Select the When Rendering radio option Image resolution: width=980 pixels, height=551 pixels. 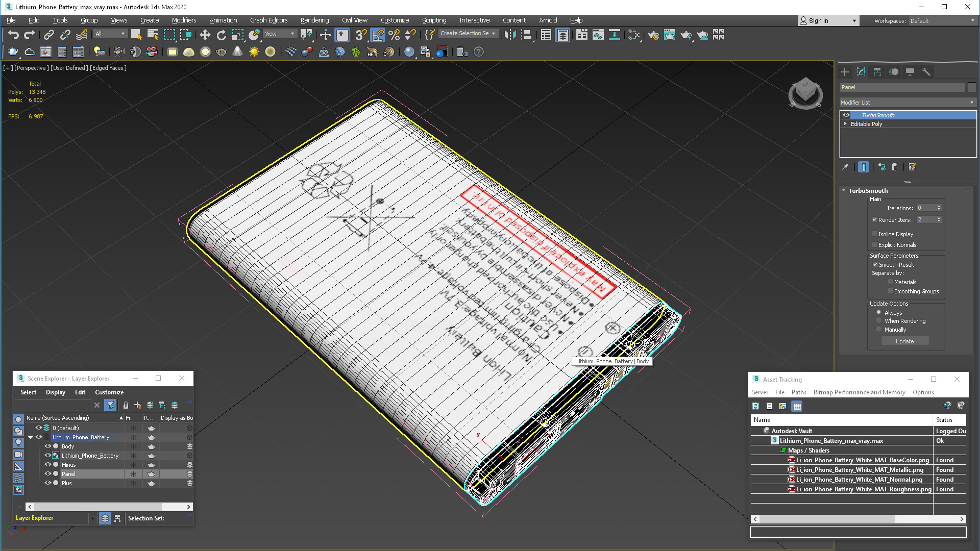point(878,321)
